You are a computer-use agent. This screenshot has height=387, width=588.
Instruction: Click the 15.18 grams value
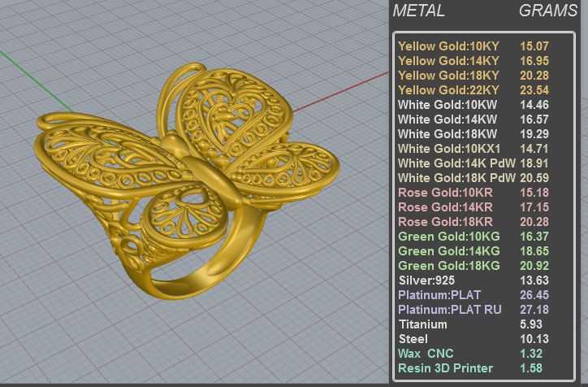pyautogui.click(x=534, y=193)
